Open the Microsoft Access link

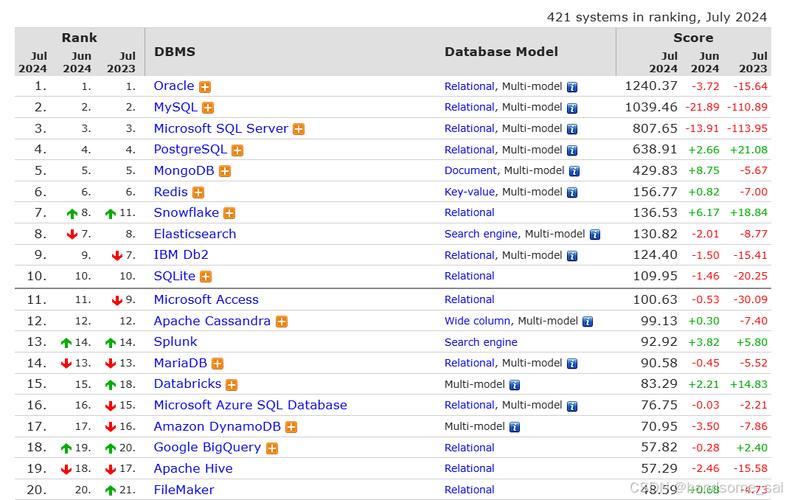click(x=206, y=299)
